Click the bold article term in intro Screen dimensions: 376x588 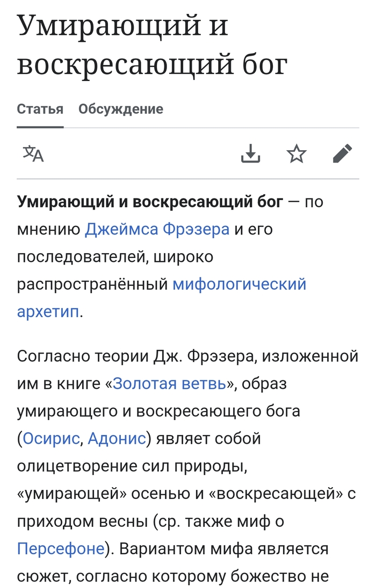pyautogui.click(x=150, y=202)
